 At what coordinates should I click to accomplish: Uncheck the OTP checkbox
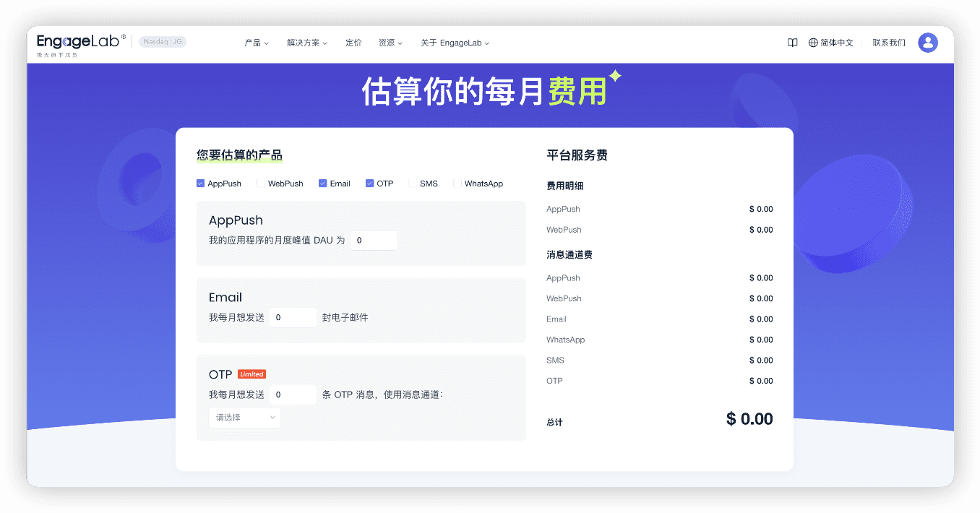point(369,184)
